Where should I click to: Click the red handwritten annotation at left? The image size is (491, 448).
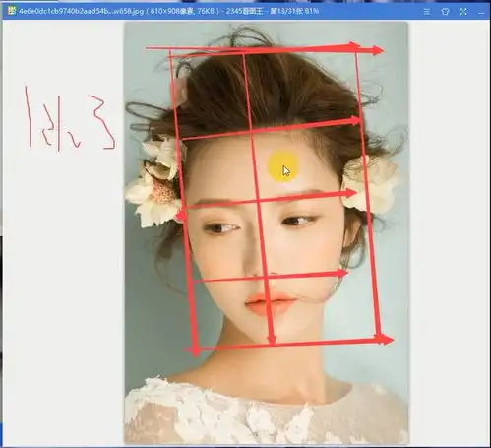(x=70, y=118)
